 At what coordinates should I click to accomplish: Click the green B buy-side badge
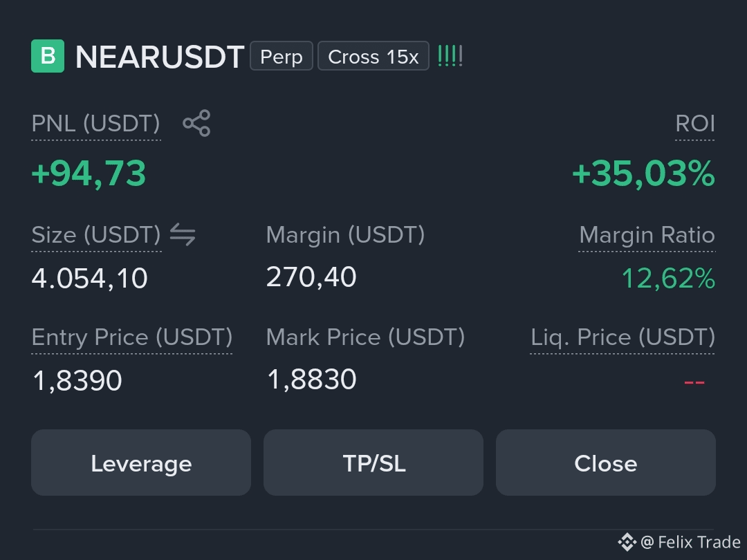(x=48, y=56)
